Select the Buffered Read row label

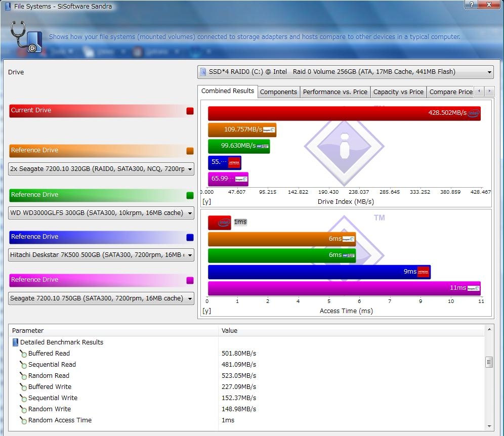coord(49,354)
